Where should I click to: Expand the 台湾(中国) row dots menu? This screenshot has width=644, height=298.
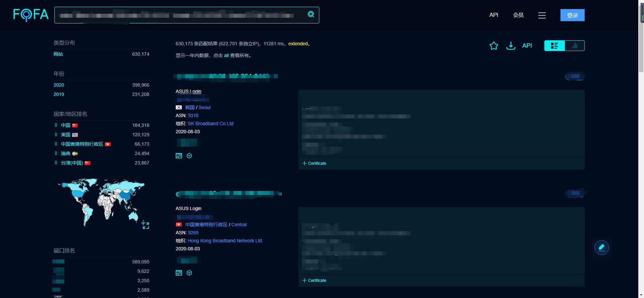pos(56,162)
